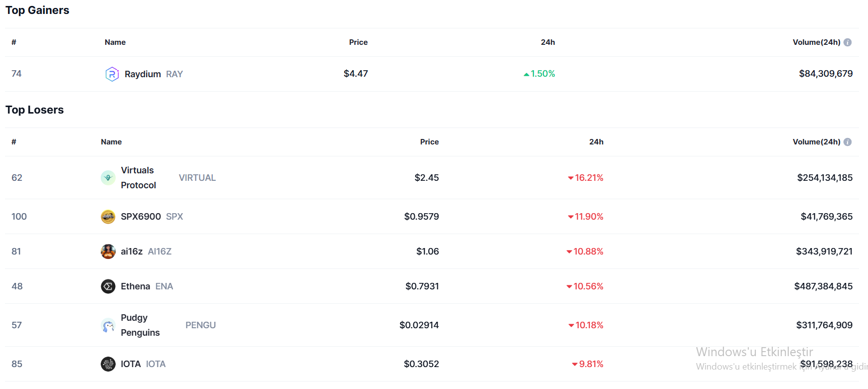Screen dimensions: 868x389
Task: Open the Ethena coin page link
Action: click(x=135, y=286)
